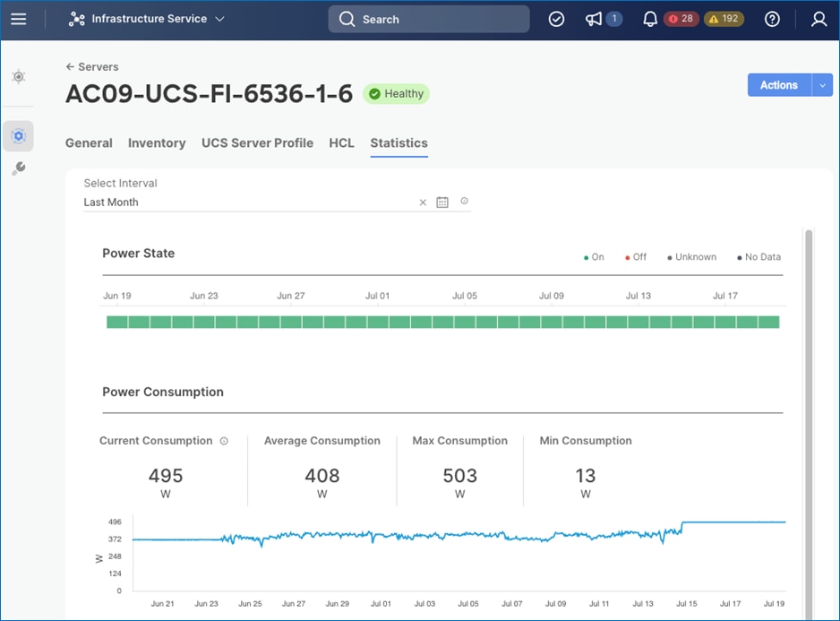Click the Jul 01 label on Power State timeline
This screenshot has height=621, width=840.
point(377,296)
